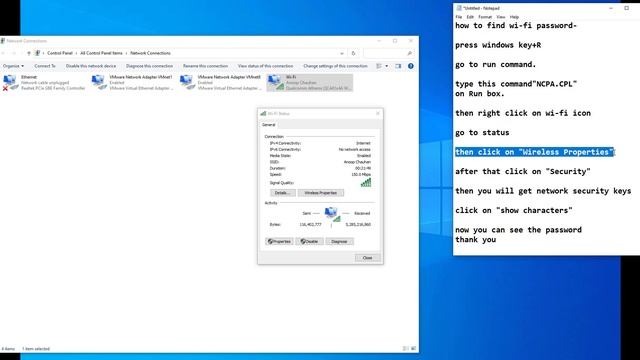Image resolution: width=640 pixels, height=360 pixels.
Task: Select the VMware Network Adapter VMnet1 icon
Action: pyautogui.click(x=99, y=82)
